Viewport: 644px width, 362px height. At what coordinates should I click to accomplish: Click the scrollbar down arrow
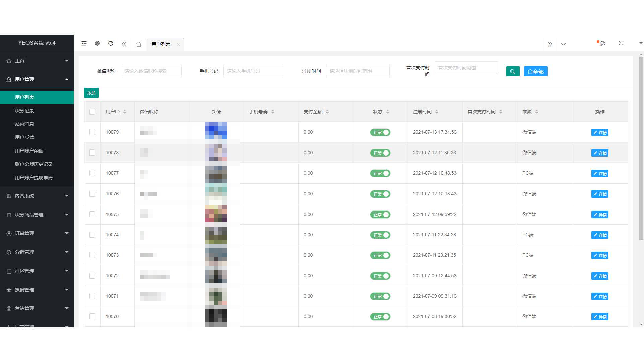(x=641, y=324)
